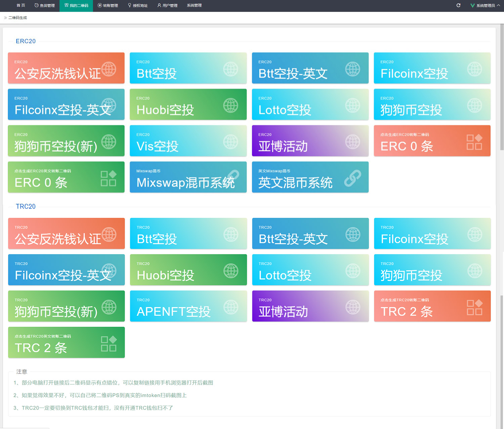Open the 系统管理 menu
Screen dimensions: 504x429
194,5
